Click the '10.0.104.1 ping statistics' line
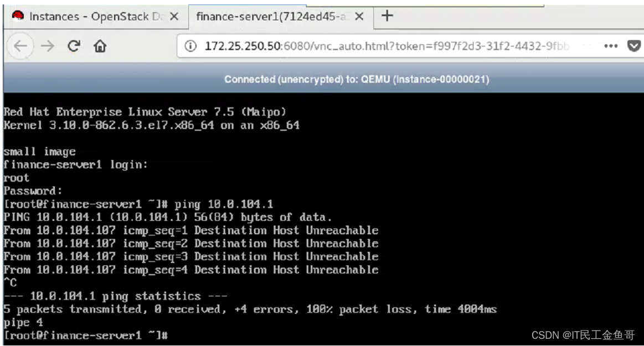The image size is (644, 346). (x=115, y=296)
